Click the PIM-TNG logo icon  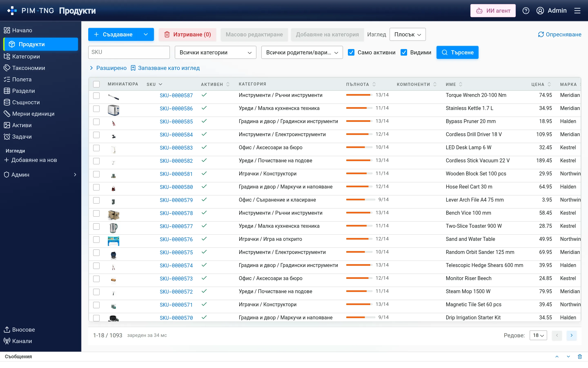click(x=12, y=11)
